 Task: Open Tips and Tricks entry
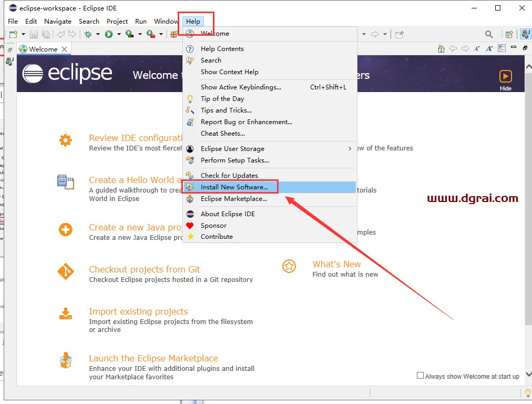pos(270,110)
